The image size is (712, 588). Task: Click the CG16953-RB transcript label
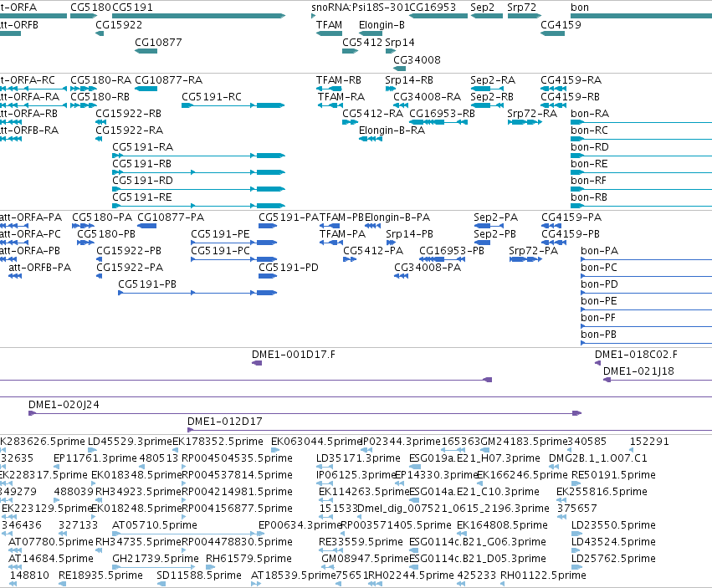442,114
